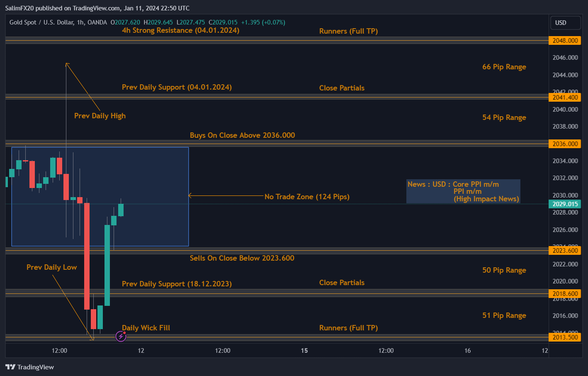Click the TradingView logo at bottom left
Viewport: 588px width, 376px height.
(29, 367)
